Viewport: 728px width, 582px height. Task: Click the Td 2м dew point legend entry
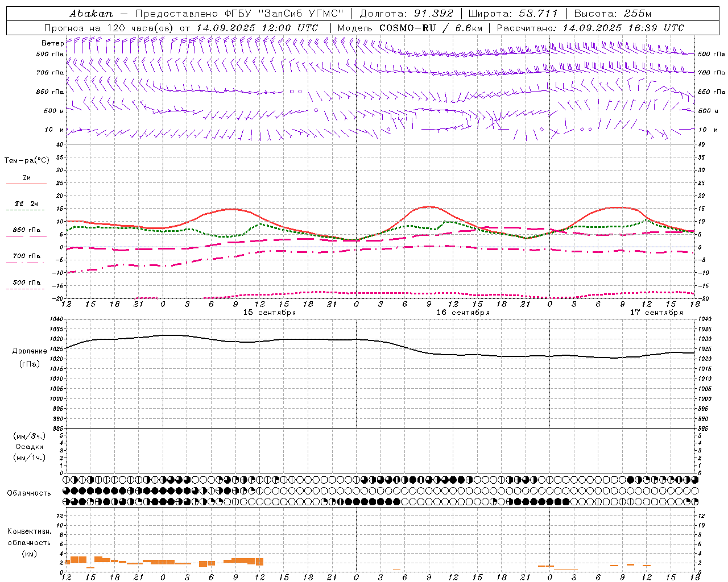(x=26, y=203)
